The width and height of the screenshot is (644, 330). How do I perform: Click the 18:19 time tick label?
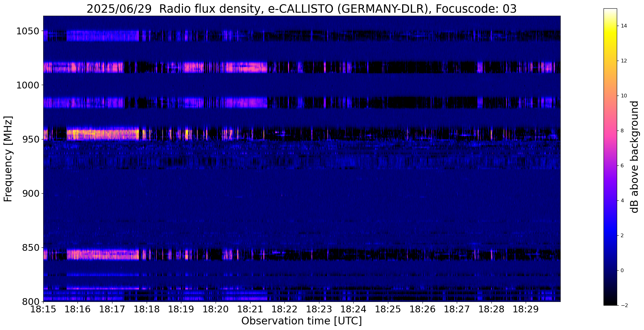(x=181, y=309)
